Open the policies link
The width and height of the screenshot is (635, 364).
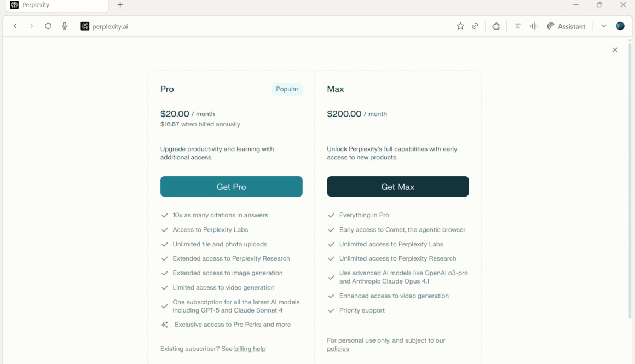(x=338, y=349)
